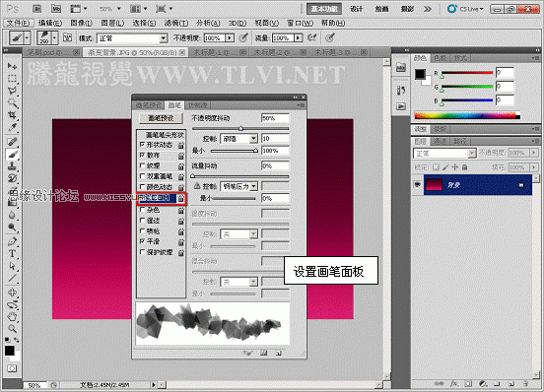This screenshot has width=544, height=392.
Task: Open layer blend mode dropdown 正常
Action: coord(443,154)
